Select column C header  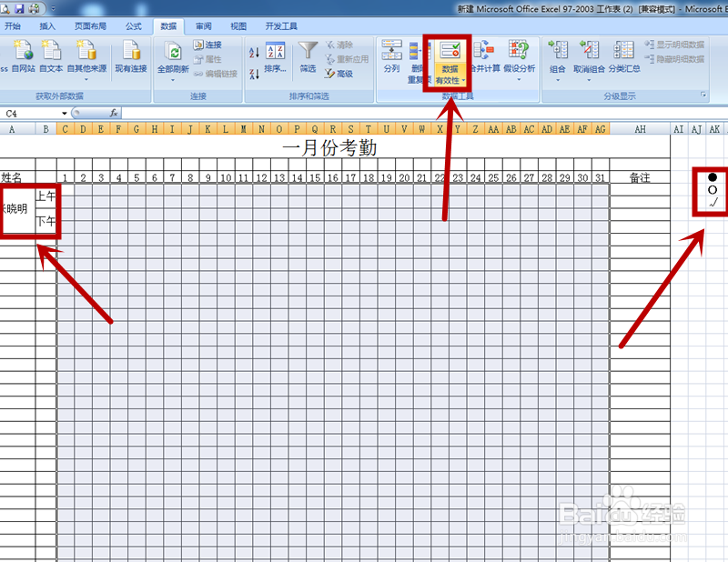pyautogui.click(x=66, y=129)
